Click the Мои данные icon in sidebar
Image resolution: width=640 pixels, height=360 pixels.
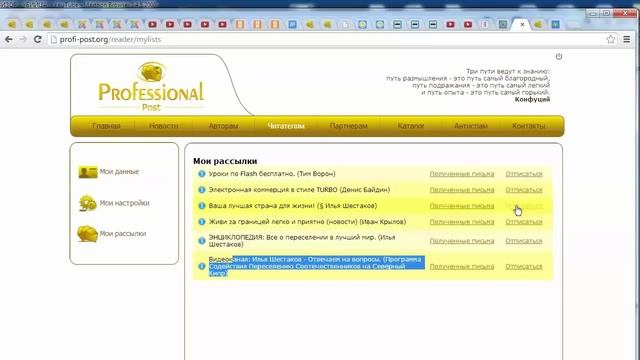[87, 172]
